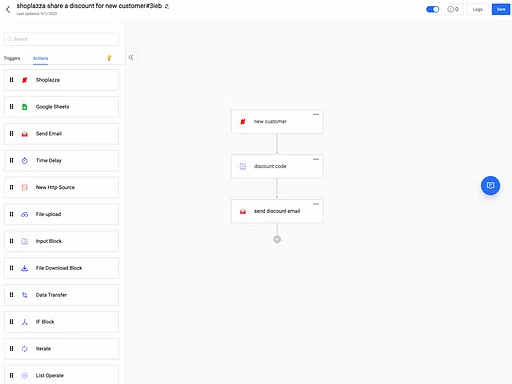
Task: Select the Input Block icon
Action: pyautogui.click(x=24, y=241)
